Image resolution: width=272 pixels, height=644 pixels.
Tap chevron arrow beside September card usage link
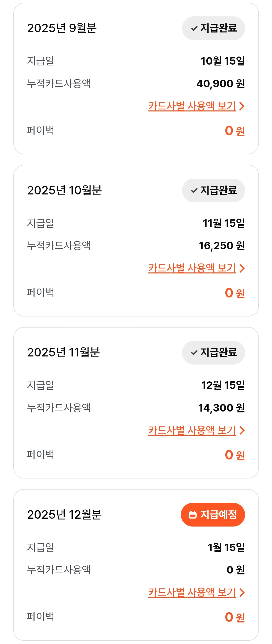point(242,106)
